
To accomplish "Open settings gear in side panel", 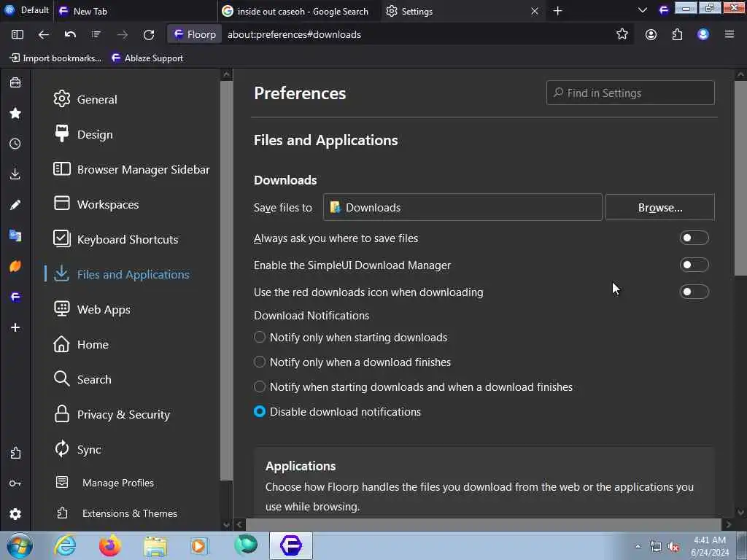I will coord(15,514).
